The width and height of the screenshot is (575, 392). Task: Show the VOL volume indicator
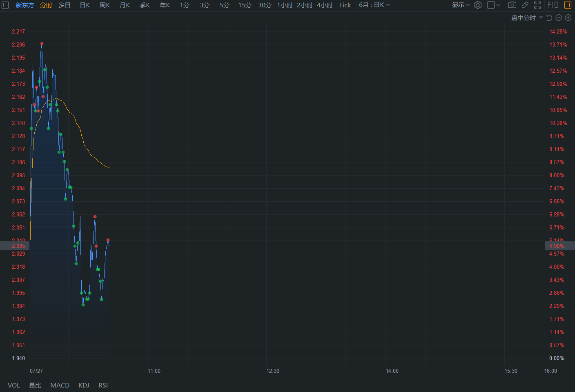coord(14,385)
